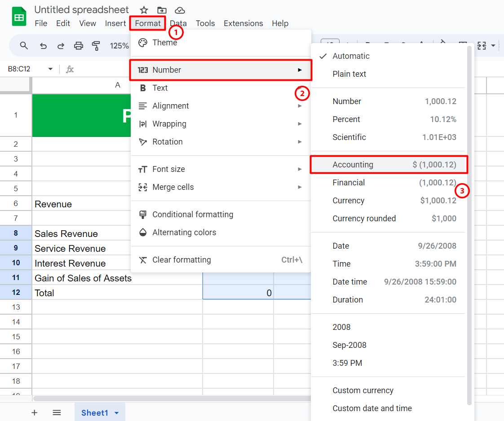Click the merge cells toolbar icon
The height and width of the screenshot is (421, 504).
482,46
